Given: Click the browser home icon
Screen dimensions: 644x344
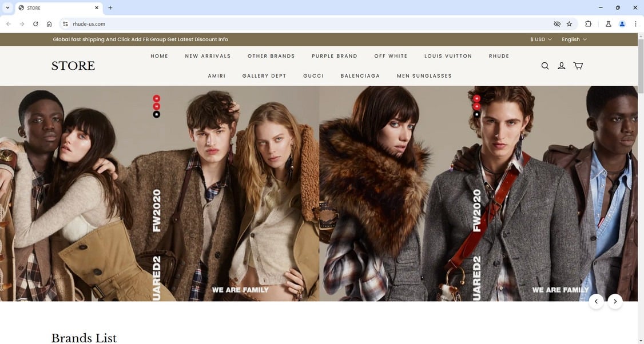Looking at the screenshot, I should 49,24.
